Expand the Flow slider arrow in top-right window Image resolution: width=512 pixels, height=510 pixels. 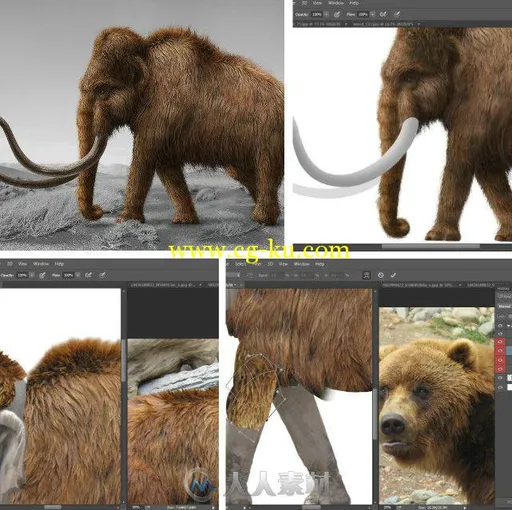click(x=372, y=14)
